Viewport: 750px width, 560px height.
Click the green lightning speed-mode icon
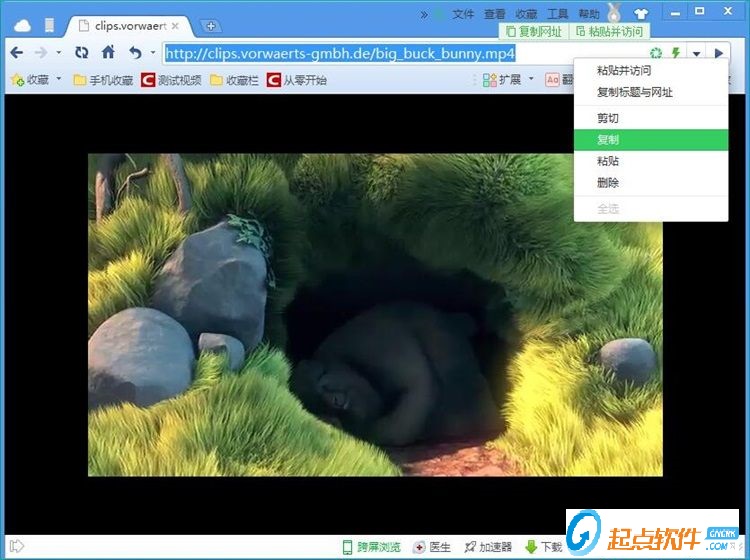676,53
